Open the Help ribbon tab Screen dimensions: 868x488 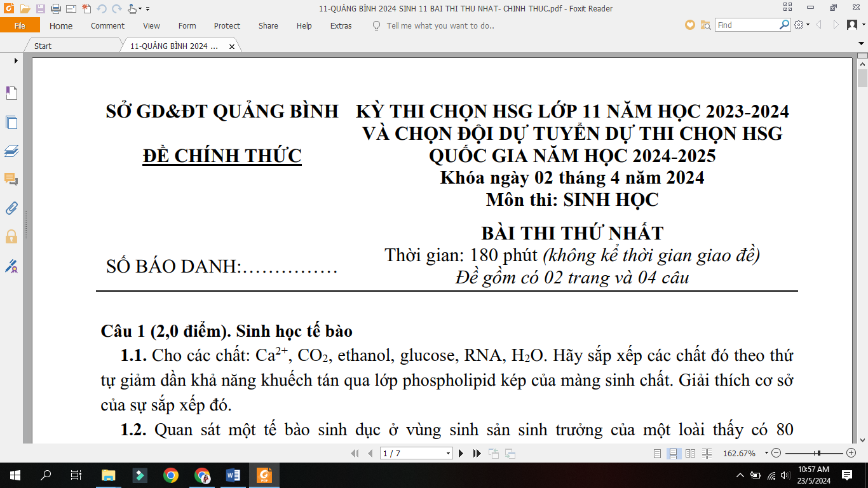point(304,25)
